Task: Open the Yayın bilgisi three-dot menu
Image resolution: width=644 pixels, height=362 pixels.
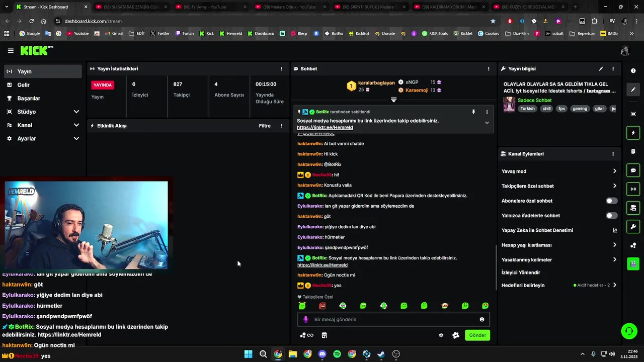Action: (613, 69)
